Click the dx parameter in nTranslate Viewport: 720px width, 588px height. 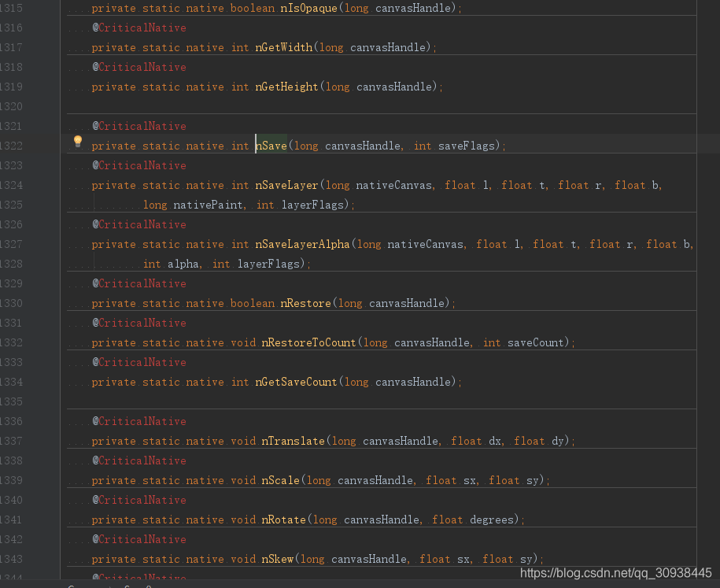(x=494, y=441)
